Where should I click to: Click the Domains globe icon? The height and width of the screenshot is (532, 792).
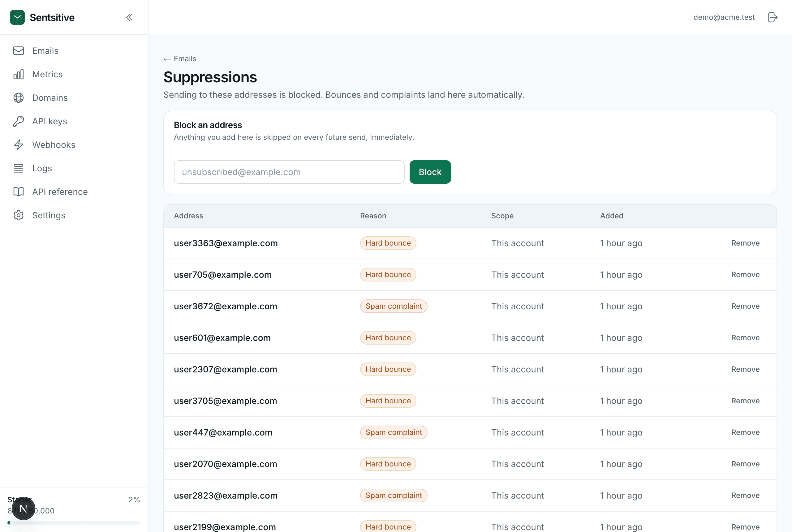click(19, 98)
